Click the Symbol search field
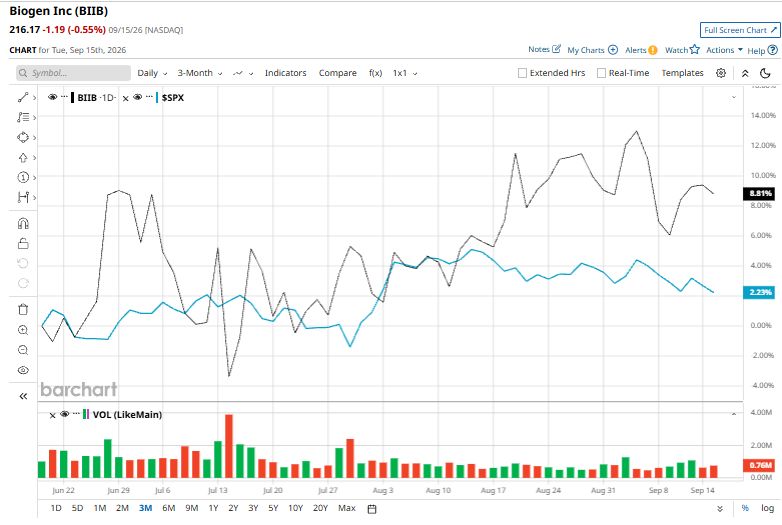 73,73
